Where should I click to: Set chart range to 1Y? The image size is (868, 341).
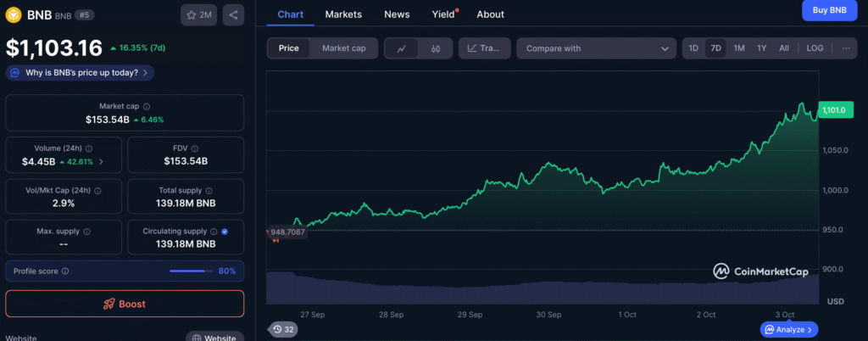click(x=762, y=48)
